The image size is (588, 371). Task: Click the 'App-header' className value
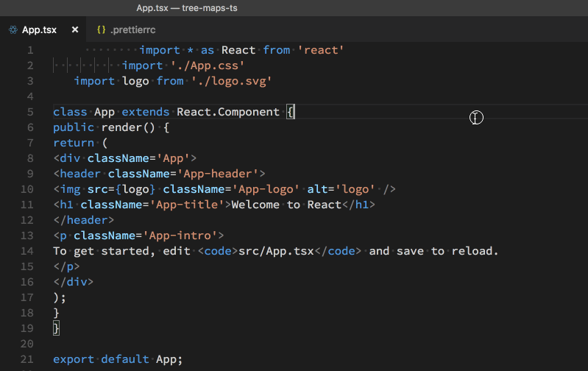pos(224,174)
